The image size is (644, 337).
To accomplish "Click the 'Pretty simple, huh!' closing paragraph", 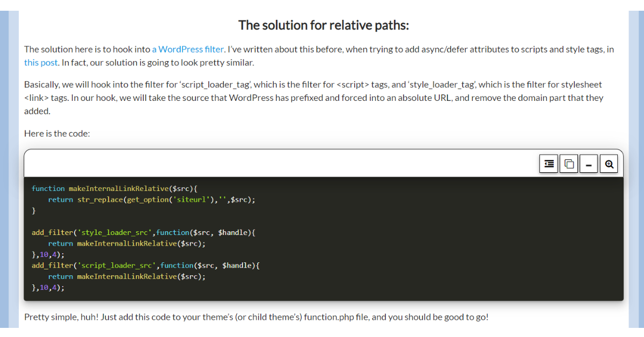I will pos(256,317).
